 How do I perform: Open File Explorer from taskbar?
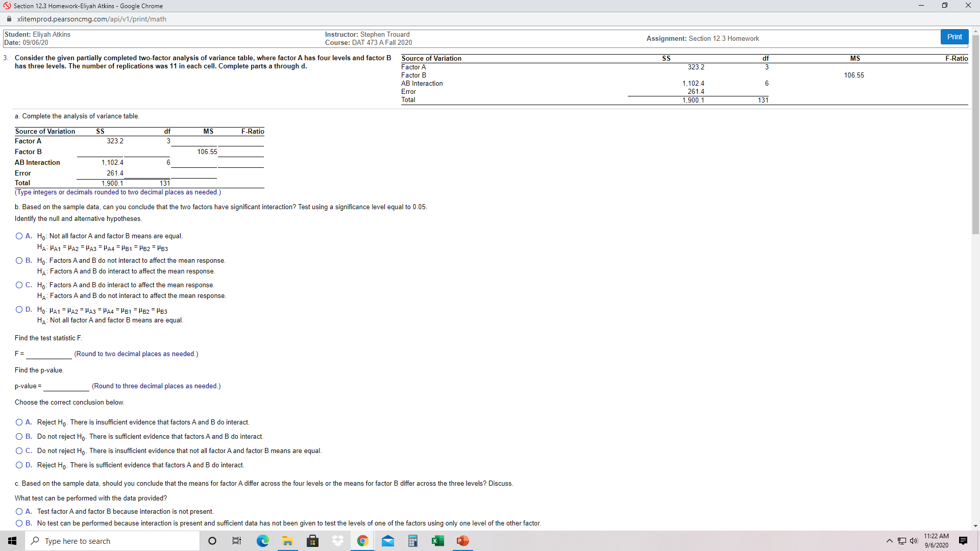click(287, 541)
